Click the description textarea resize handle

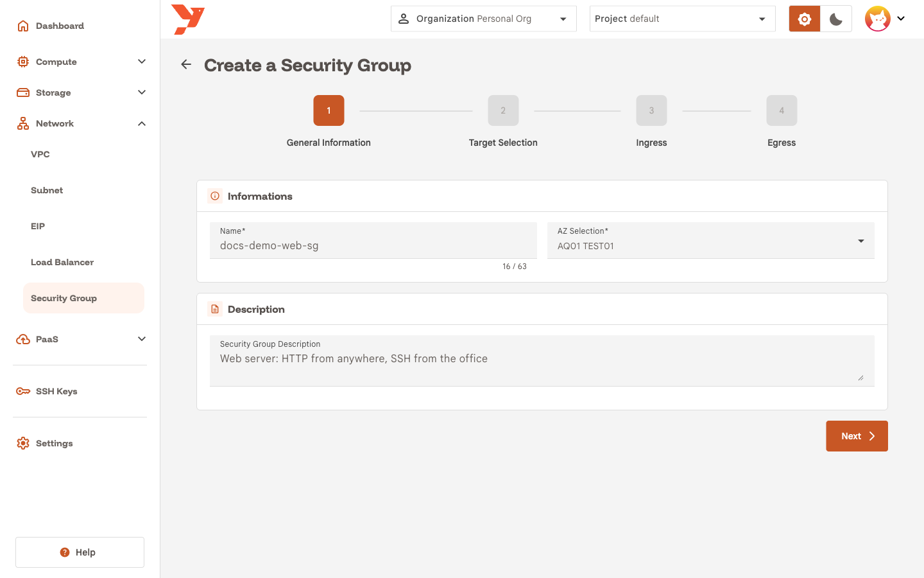point(860,378)
